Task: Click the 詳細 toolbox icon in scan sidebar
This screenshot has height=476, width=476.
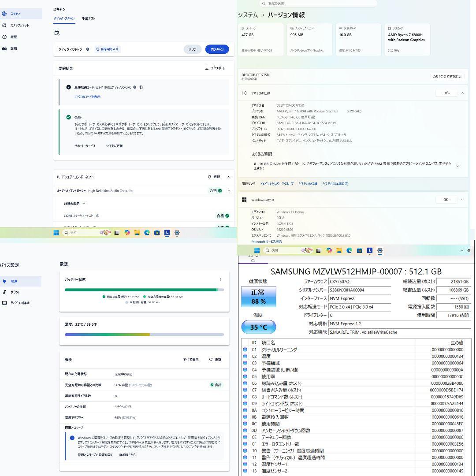Action: pos(4,48)
